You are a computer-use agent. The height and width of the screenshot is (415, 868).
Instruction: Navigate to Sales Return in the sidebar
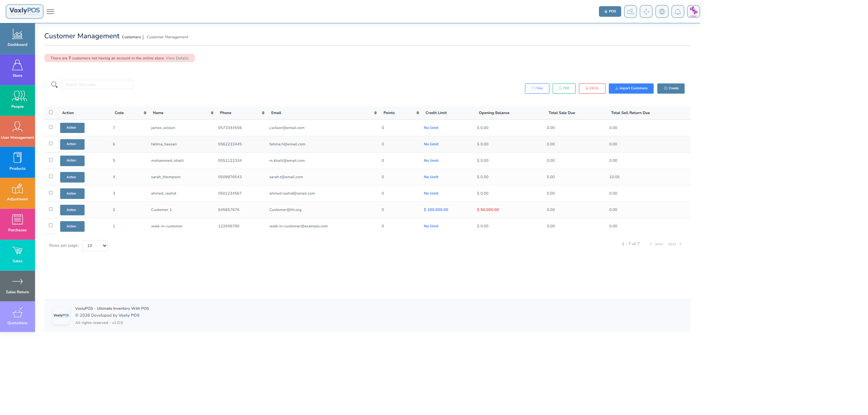point(17,285)
